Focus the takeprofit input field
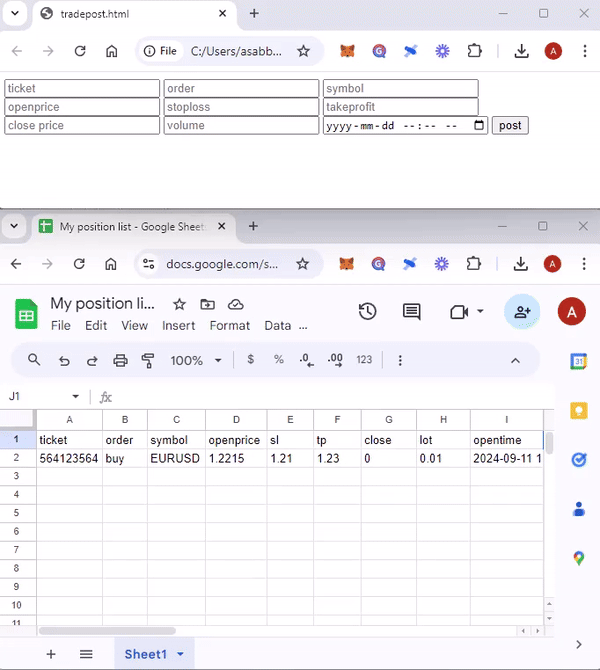Screen dimensions: 600x670 point(400,107)
